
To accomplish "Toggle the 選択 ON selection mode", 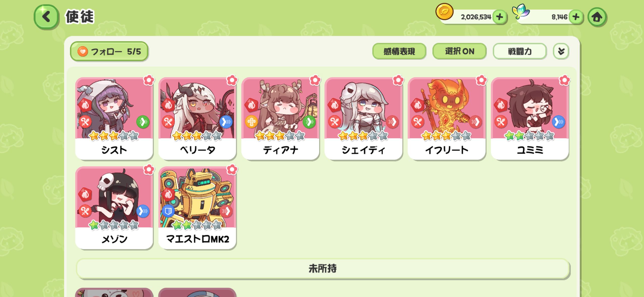I will [459, 51].
